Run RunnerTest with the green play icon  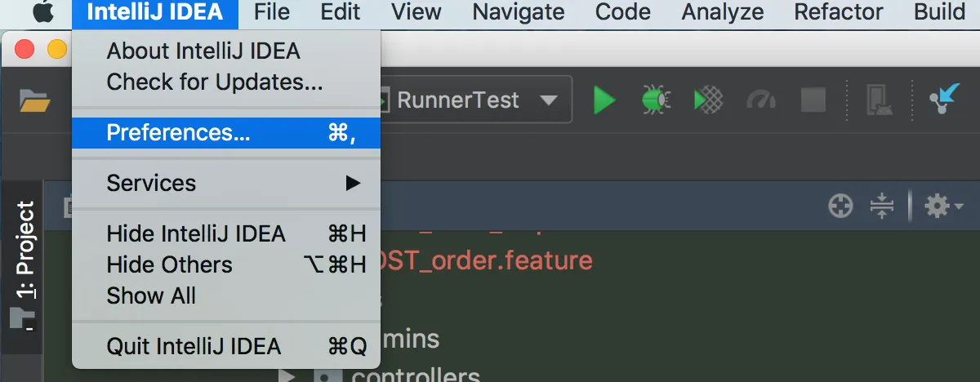point(604,100)
